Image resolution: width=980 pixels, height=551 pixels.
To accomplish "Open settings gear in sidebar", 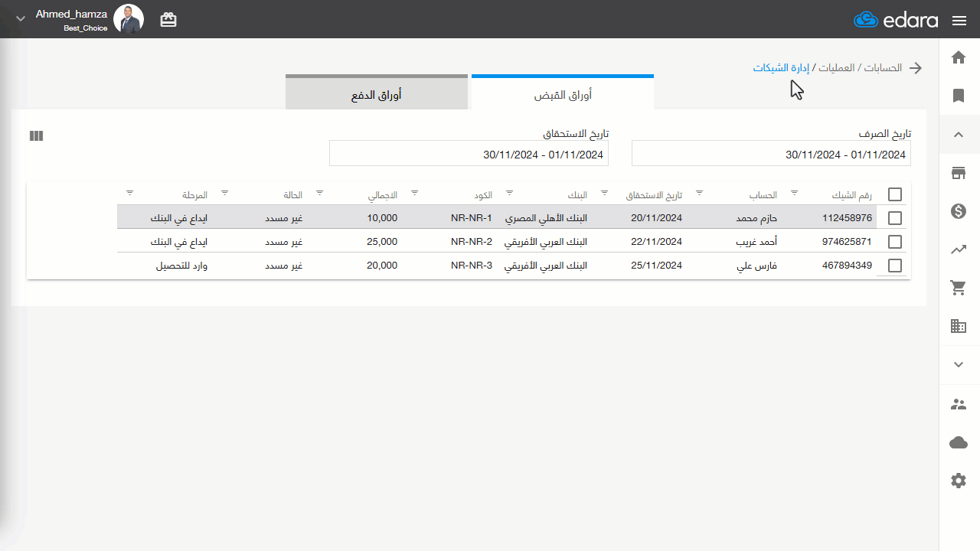I will click(x=959, y=481).
